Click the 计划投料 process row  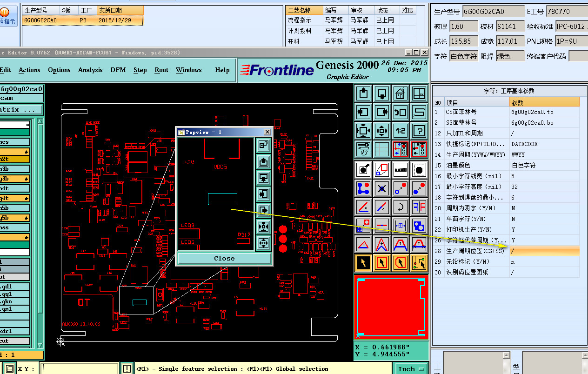coord(350,31)
